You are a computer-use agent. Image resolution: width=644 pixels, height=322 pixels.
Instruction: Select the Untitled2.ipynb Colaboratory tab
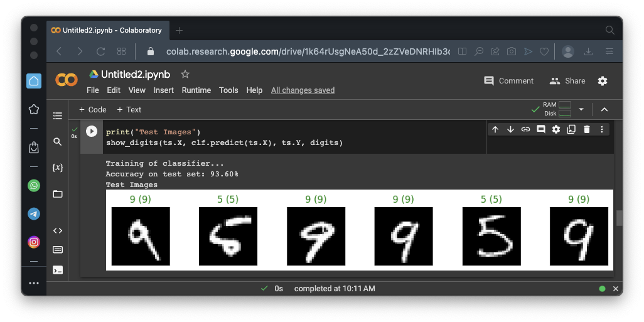(x=107, y=30)
